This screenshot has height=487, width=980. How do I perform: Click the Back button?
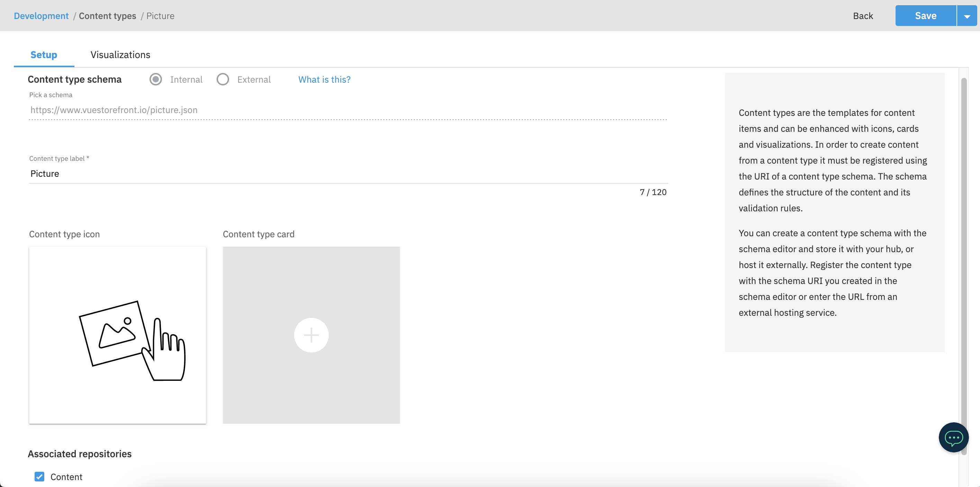pyautogui.click(x=862, y=16)
